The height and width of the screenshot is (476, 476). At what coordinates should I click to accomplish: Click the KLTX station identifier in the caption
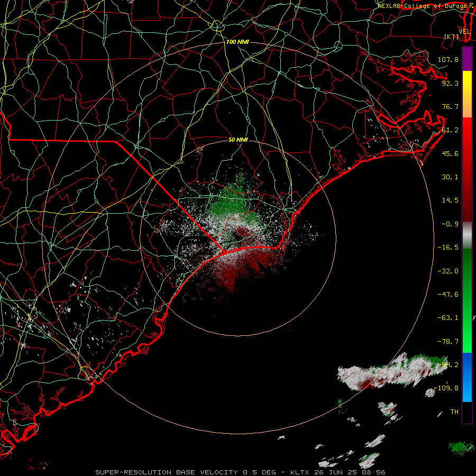[300, 472]
